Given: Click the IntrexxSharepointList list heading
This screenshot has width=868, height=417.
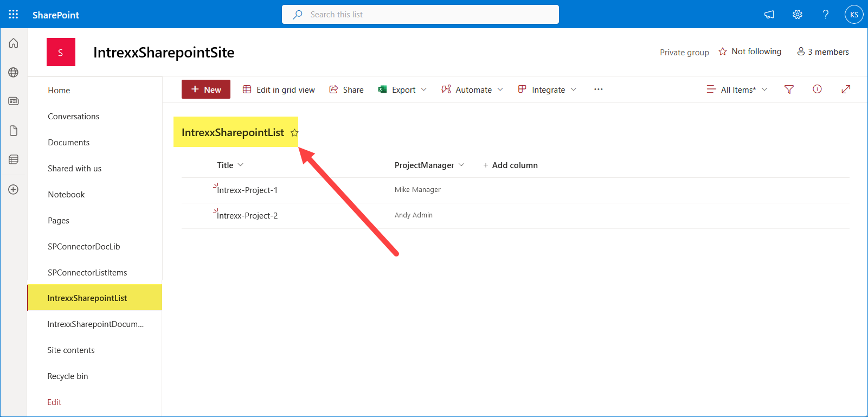Looking at the screenshot, I should tap(233, 133).
